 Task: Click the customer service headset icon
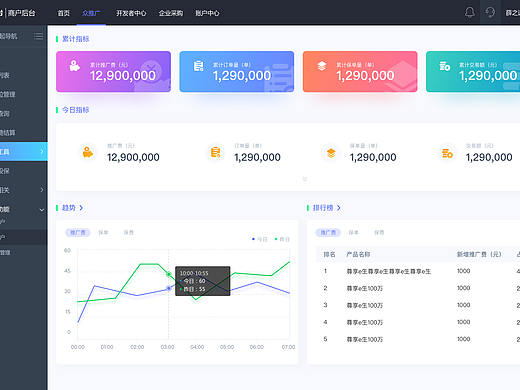[490, 13]
